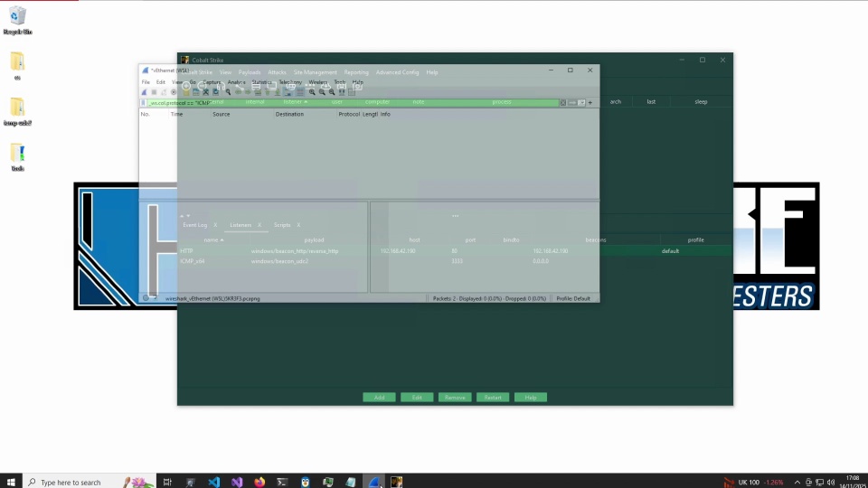The height and width of the screenshot is (488, 868).
Task: Reload the Wireshark capture file
Action: (x=215, y=92)
